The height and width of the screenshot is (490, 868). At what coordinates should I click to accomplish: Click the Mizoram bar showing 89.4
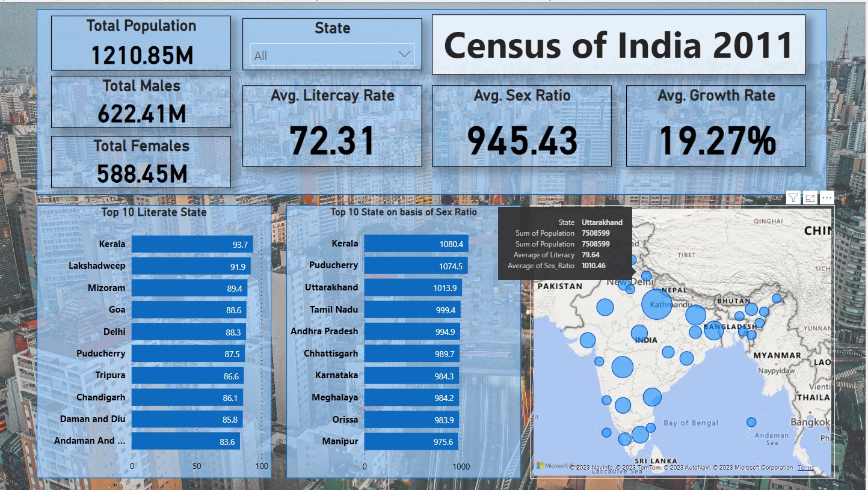[x=189, y=288]
